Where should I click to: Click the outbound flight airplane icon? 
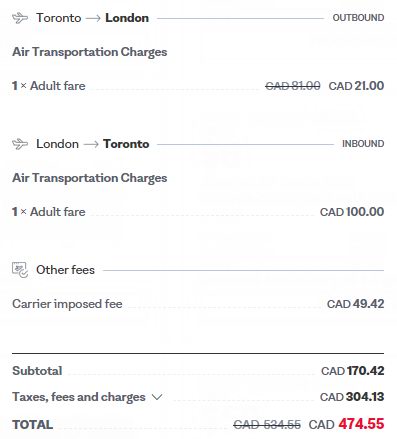click(x=20, y=18)
